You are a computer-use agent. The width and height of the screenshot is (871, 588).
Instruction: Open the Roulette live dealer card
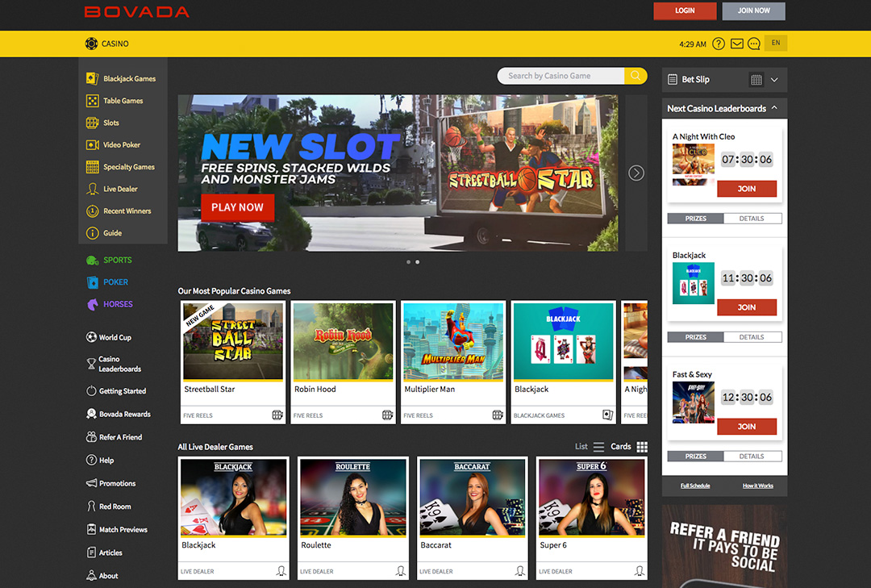(353, 518)
